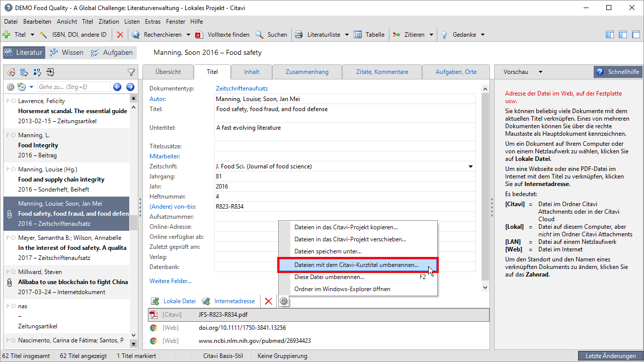Click the blue back navigation arrow
Viewport: 644px width, 362px height.
[x=117, y=87]
